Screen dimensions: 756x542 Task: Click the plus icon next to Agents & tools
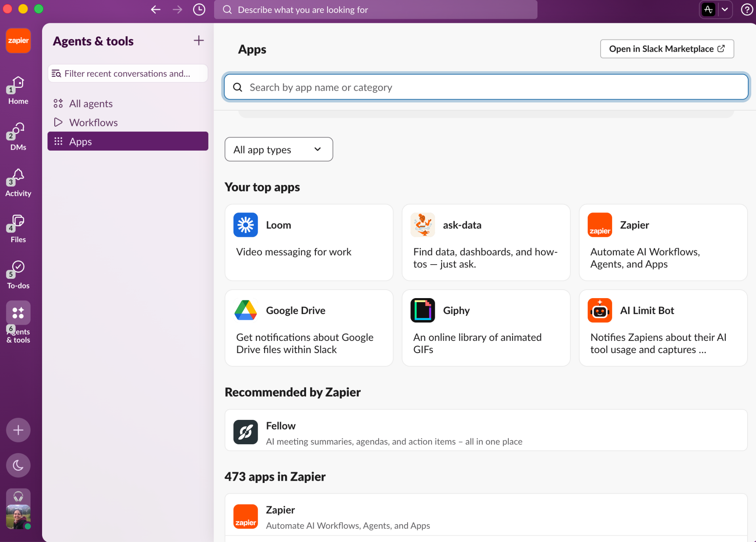[x=199, y=40]
